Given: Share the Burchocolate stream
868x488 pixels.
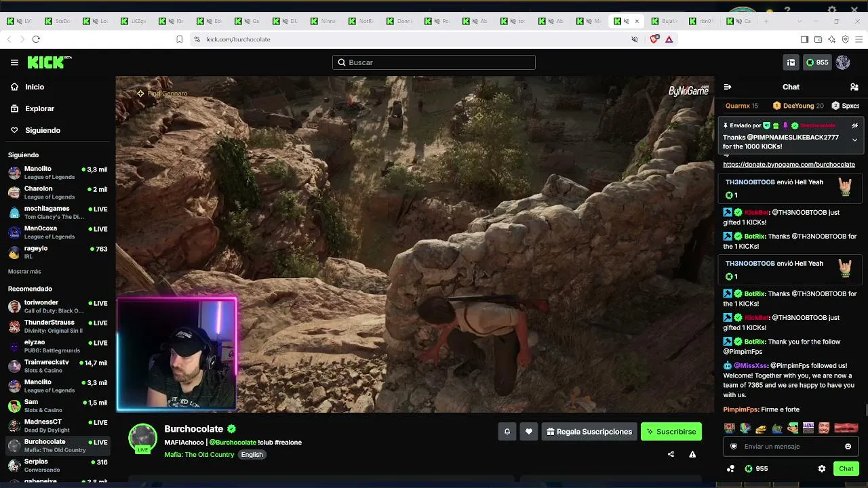Looking at the screenshot, I should [671, 454].
